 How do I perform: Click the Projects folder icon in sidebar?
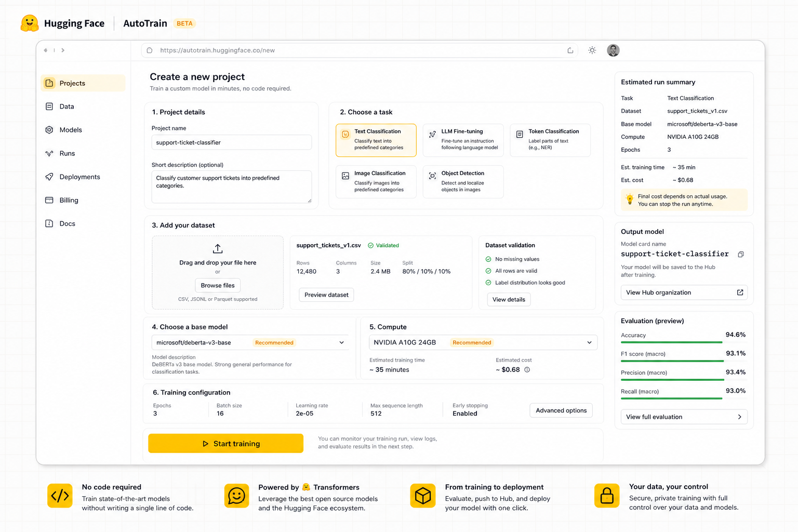click(x=49, y=83)
